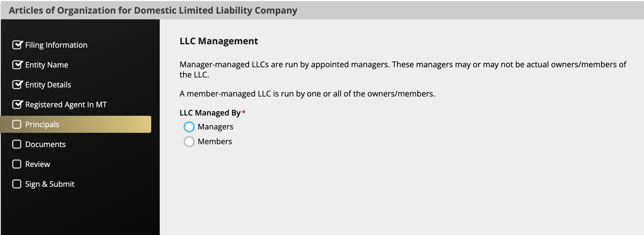Jump to the Documents step label
644x235 pixels.
tap(45, 144)
